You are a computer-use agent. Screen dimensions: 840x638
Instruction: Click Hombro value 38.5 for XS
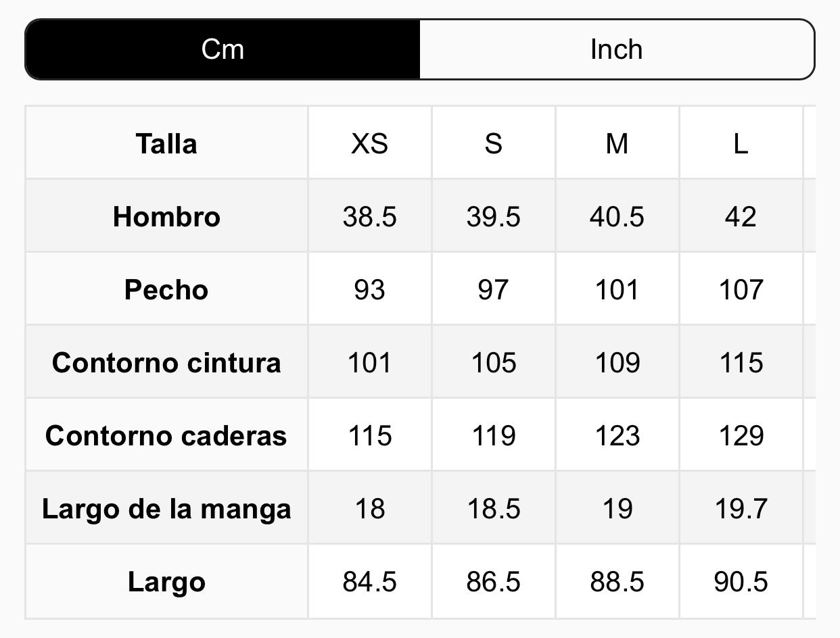(x=369, y=216)
